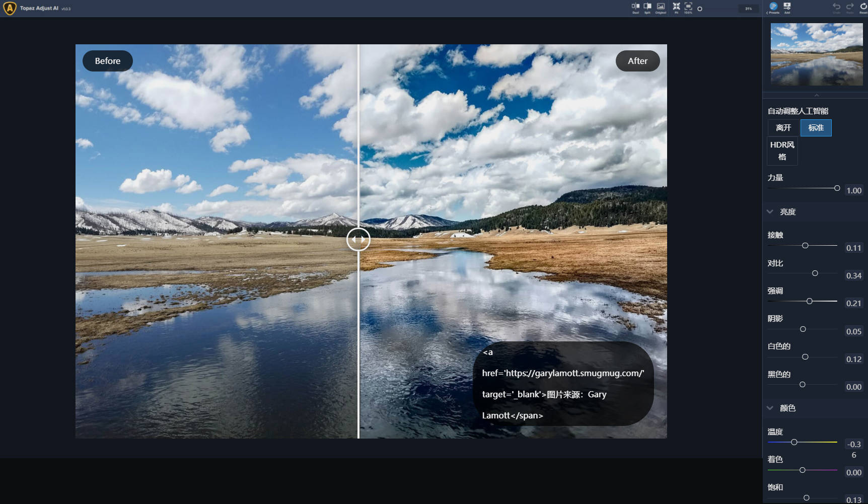The height and width of the screenshot is (504, 868).
Task: Click the navigator preview thumbnail
Action: click(x=817, y=54)
